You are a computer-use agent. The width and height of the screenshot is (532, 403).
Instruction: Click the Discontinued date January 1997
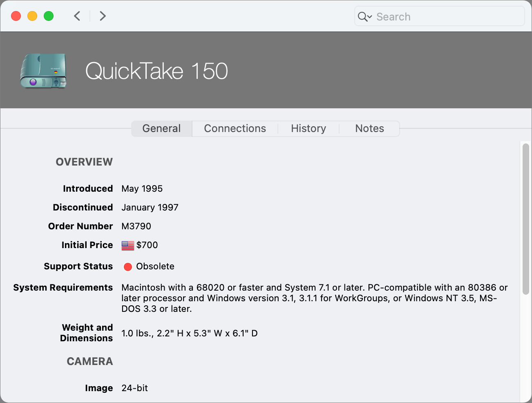tap(150, 207)
